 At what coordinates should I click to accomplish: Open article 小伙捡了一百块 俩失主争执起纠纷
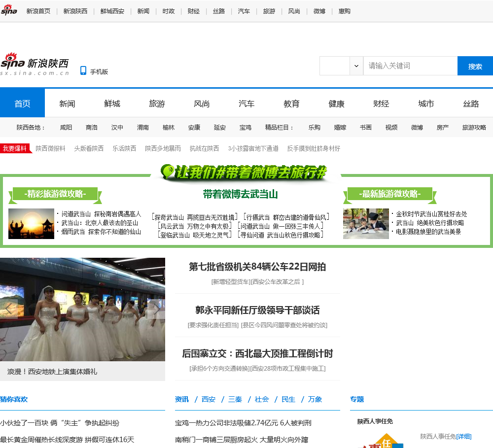pyautogui.click(x=60, y=423)
